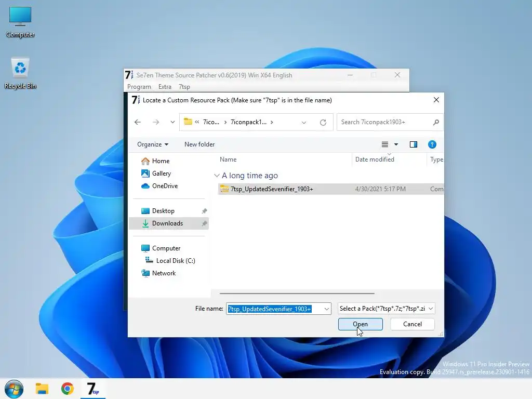Click the Cancel button
Screen dimensions: 532x399
pos(412,324)
